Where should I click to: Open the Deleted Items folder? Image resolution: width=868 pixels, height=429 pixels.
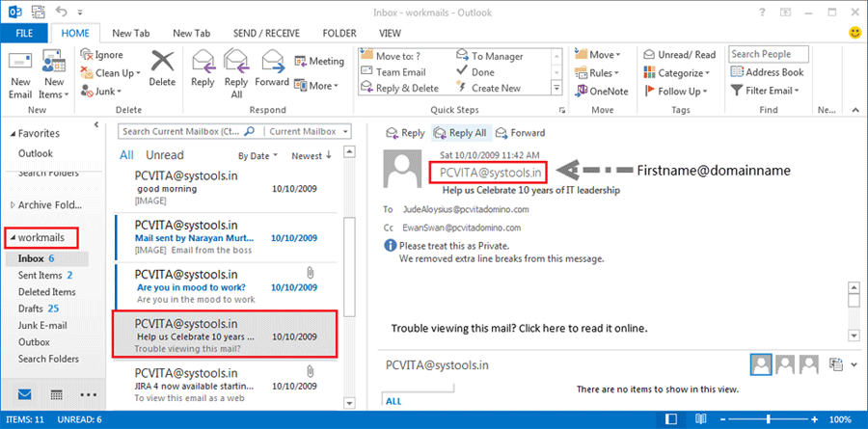[46, 292]
